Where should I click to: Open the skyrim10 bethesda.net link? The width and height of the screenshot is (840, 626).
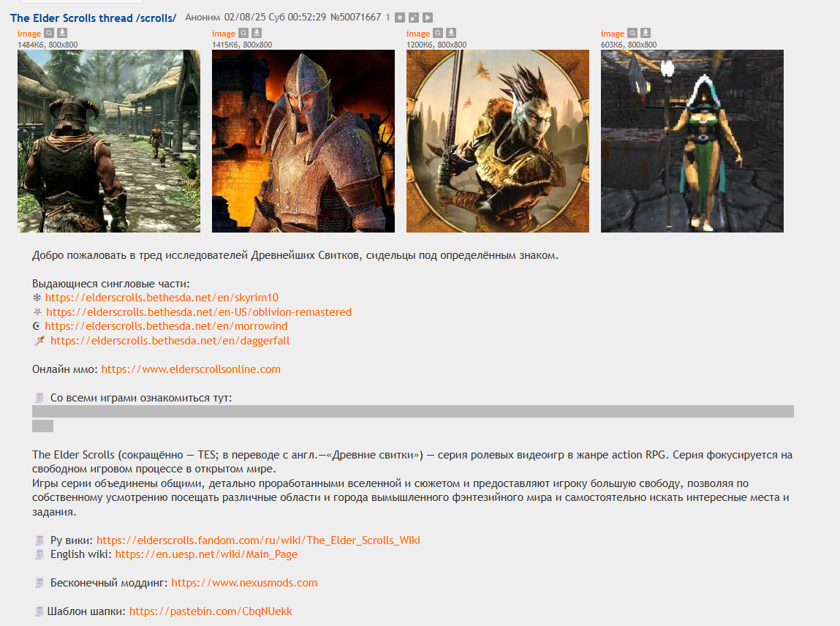[162, 298]
